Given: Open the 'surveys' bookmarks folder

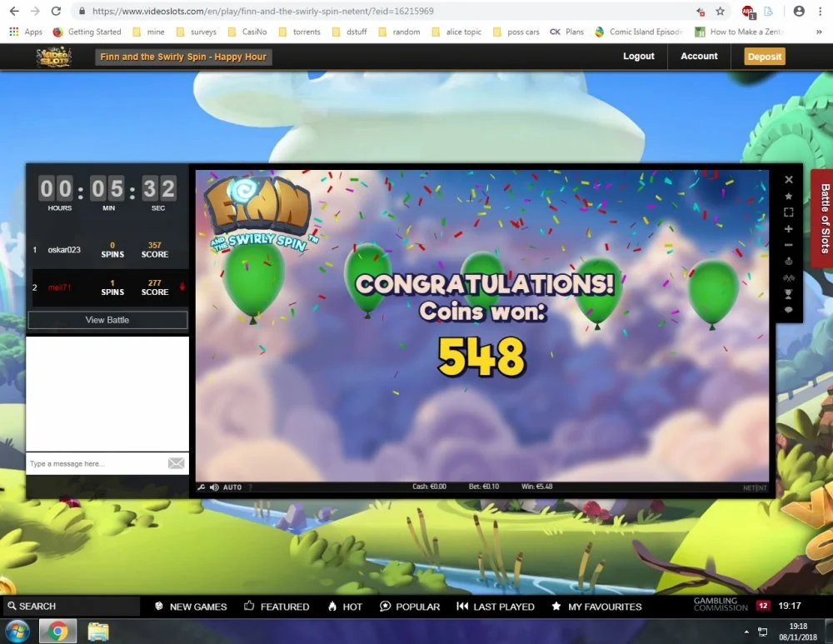Looking at the screenshot, I should tap(196, 32).
